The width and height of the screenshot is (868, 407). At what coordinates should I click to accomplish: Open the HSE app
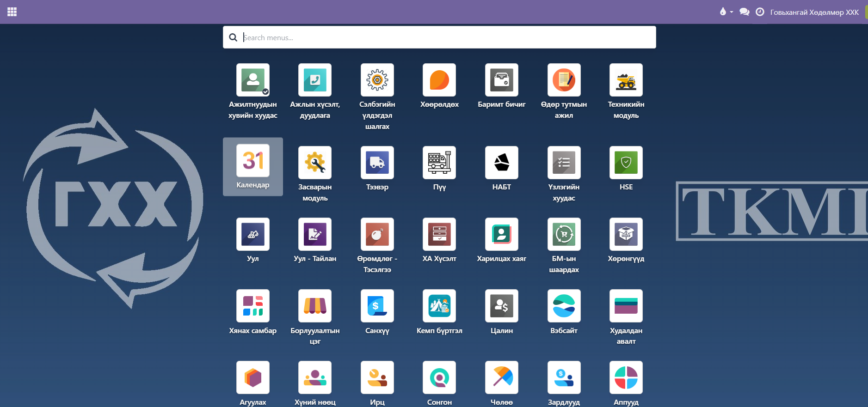point(626,163)
